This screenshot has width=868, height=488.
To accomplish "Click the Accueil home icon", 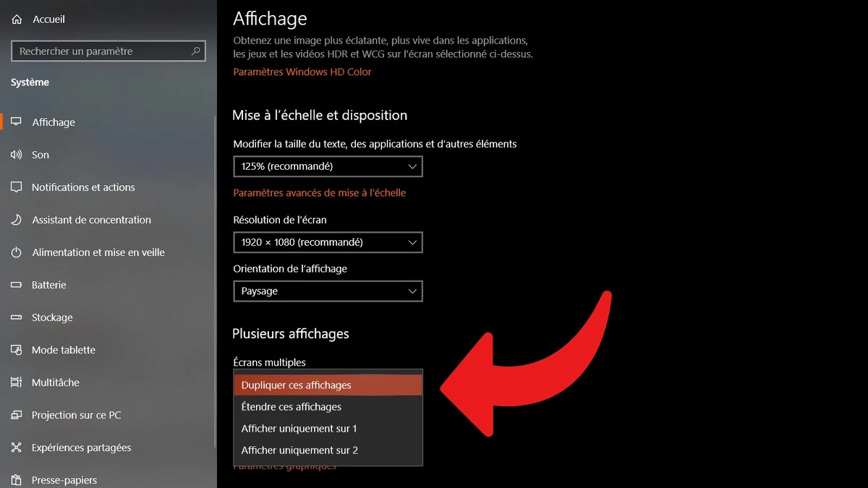I will click(17, 20).
